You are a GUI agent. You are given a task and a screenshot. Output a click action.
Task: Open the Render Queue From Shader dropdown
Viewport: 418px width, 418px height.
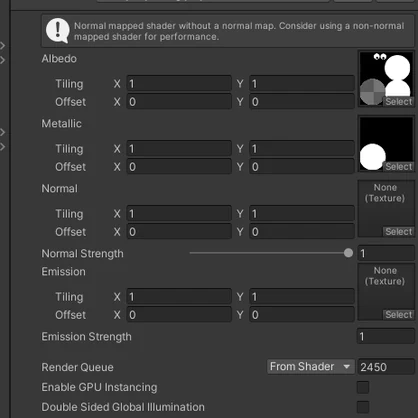coord(310,367)
